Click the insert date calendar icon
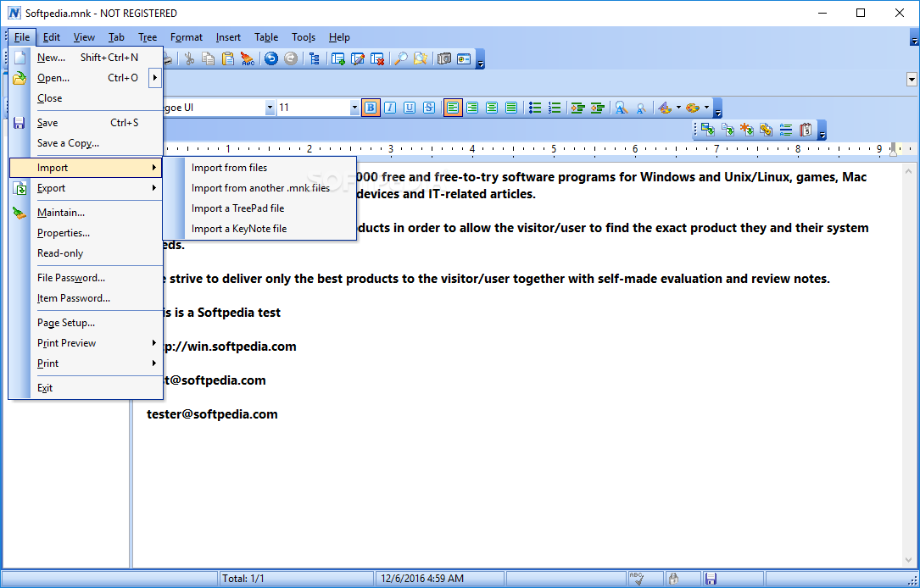This screenshot has width=920, height=588. [806, 130]
